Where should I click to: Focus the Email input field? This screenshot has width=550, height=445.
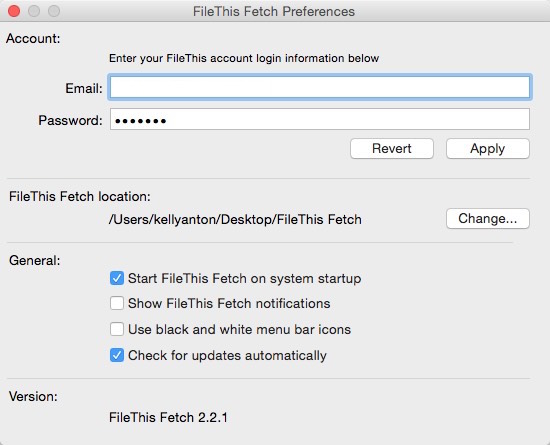point(320,87)
